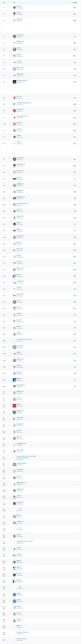
Task: Click the university logo in the rank 17 row
Action: coord(14,36)
